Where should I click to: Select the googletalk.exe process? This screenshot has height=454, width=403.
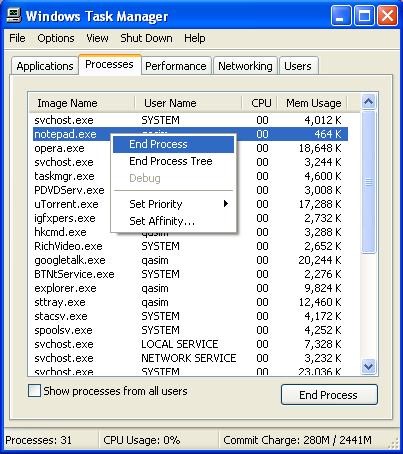click(x=190, y=260)
